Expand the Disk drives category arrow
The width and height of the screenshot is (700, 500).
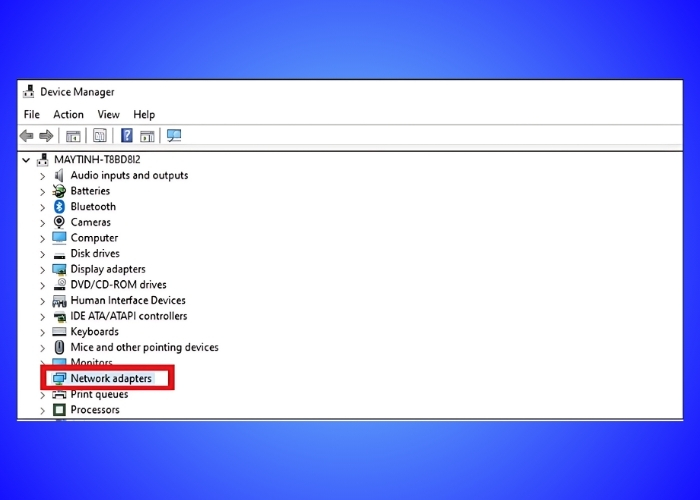coord(43,254)
